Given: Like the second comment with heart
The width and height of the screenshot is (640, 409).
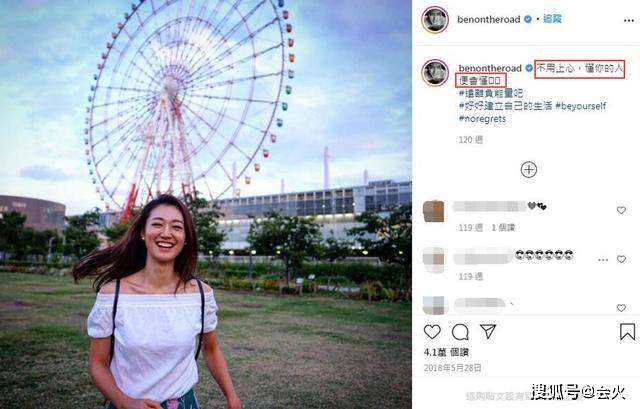Looking at the screenshot, I should (621, 259).
